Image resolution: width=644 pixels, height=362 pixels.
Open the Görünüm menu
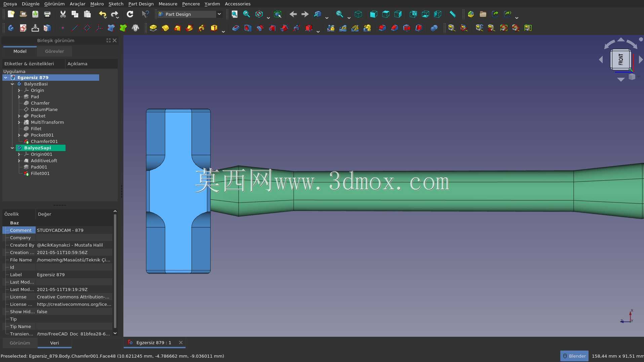click(x=54, y=4)
